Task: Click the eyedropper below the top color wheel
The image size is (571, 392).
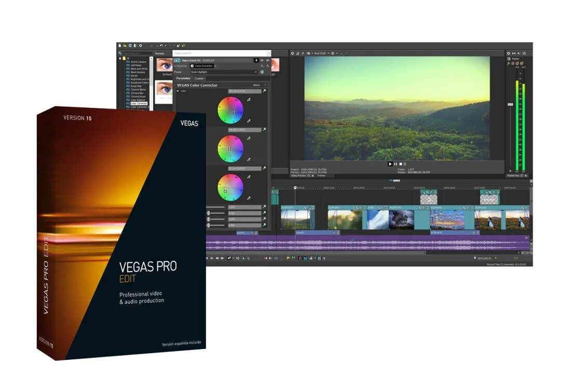Action: 249,121
